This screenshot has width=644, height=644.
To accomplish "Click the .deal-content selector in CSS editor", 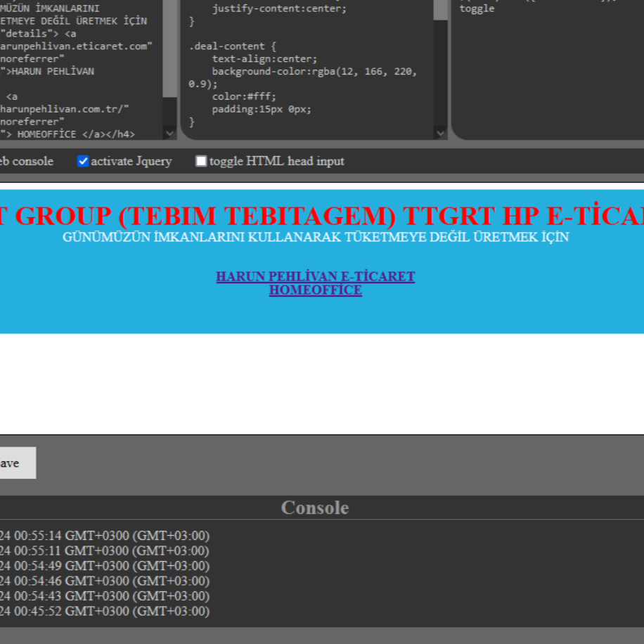I will click(x=233, y=46).
